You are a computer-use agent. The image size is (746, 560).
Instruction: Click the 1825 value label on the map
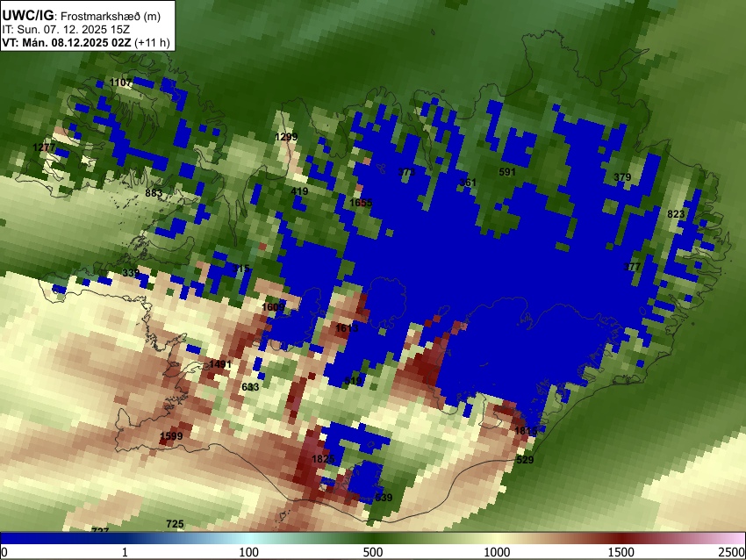[x=323, y=459]
